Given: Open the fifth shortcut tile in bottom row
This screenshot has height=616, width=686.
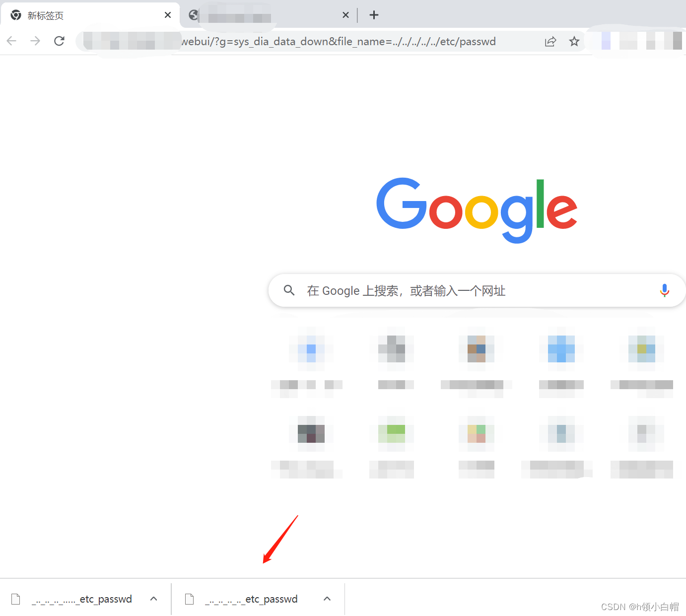Looking at the screenshot, I should (x=642, y=447).
